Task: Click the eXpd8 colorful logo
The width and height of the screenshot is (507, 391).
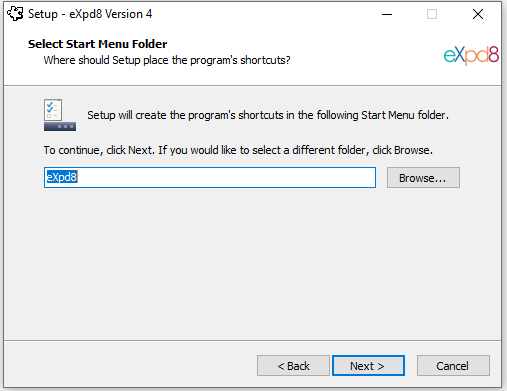Action: [x=471, y=55]
